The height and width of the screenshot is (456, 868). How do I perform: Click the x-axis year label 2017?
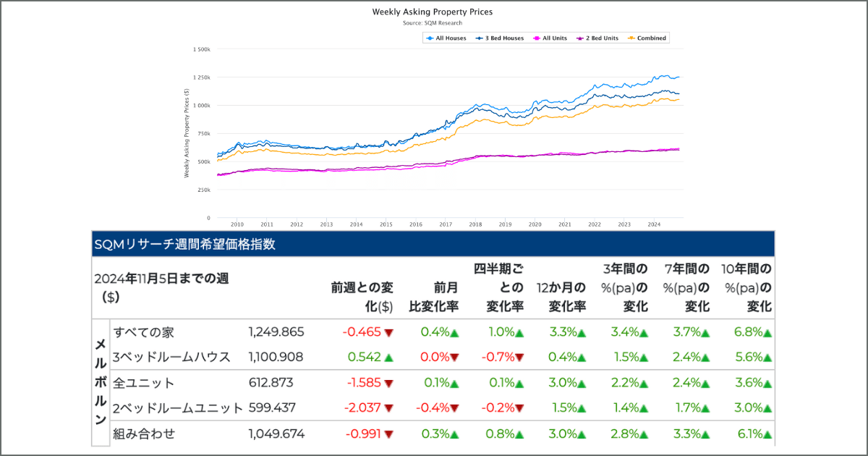(446, 225)
